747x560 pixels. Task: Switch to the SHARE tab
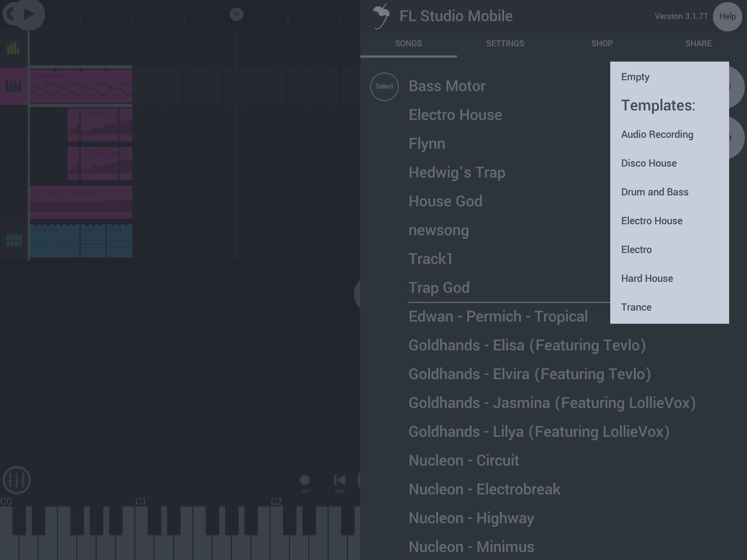698,43
